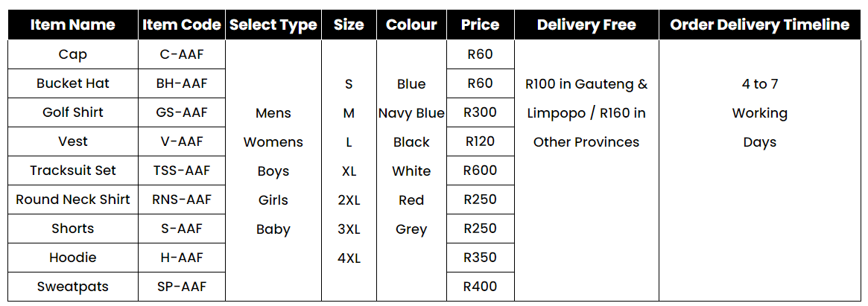The height and width of the screenshot is (306, 868).
Task: Click the Hoodie item name
Action: [73, 258]
